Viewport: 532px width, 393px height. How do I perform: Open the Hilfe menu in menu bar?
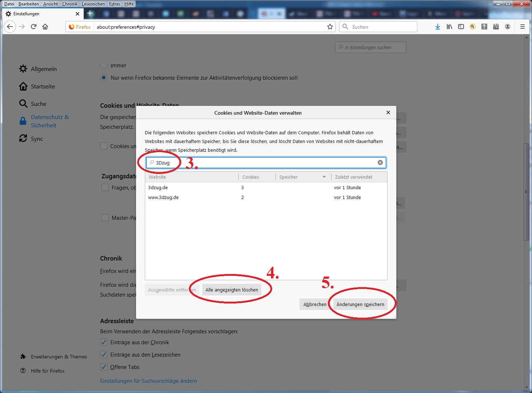(x=129, y=4)
